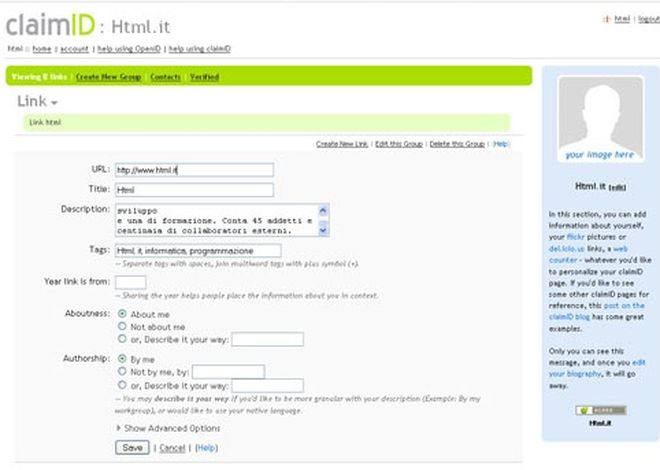This screenshot has width=660, height=470.
Task: Open the flickr link in sidebar
Action: coord(575,237)
